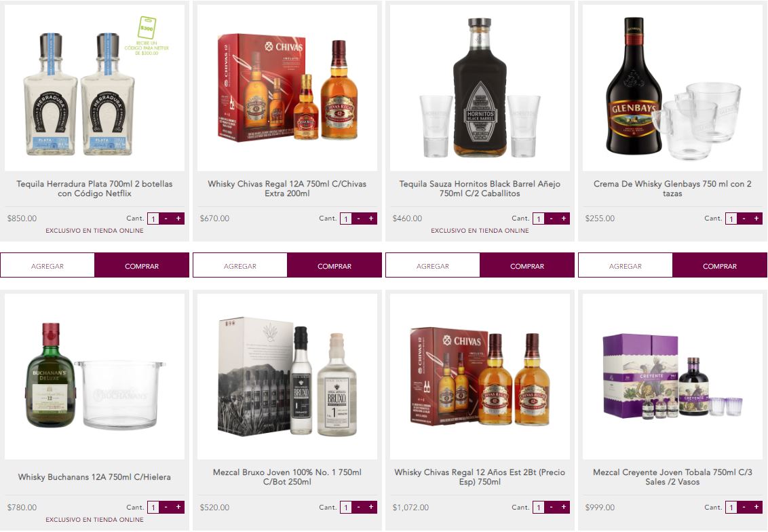
Task: Decrease quantity for Whisky Chivas Regal 12A
Action: [x=358, y=218]
